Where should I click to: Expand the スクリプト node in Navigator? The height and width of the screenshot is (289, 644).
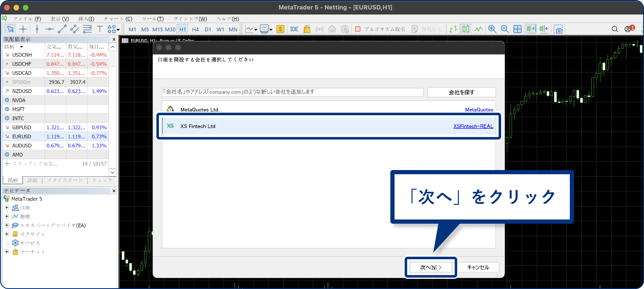coord(7,234)
